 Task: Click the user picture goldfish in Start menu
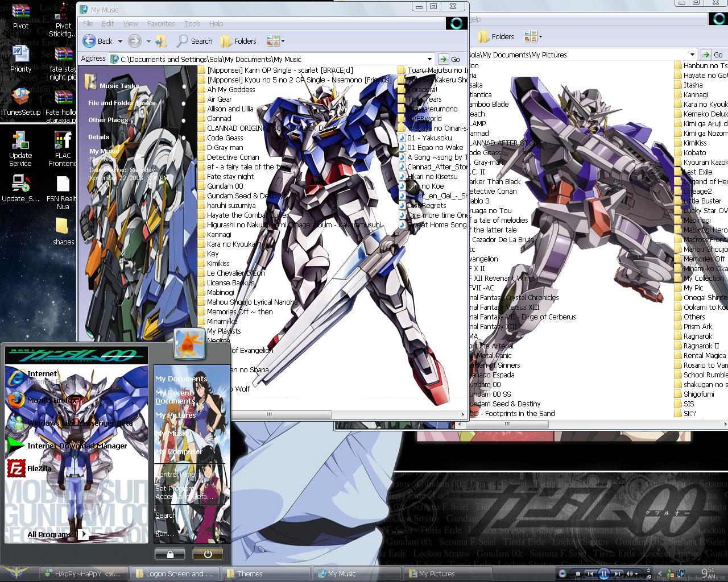(189, 344)
